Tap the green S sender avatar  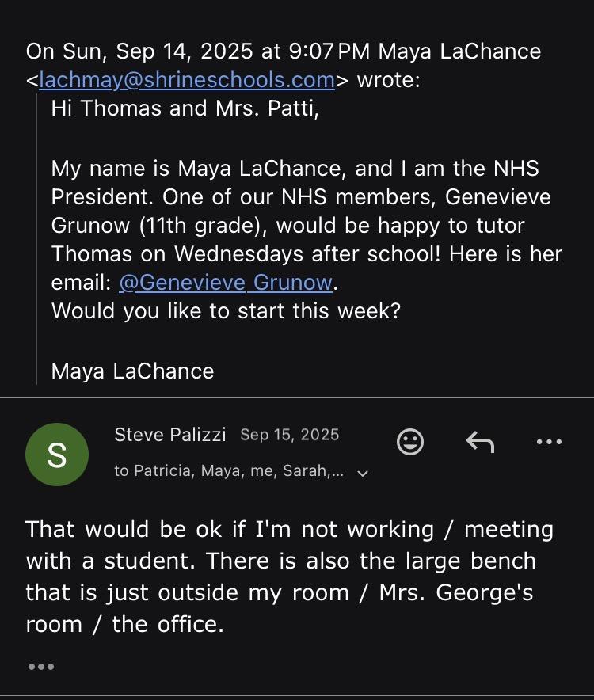point(56,454)
